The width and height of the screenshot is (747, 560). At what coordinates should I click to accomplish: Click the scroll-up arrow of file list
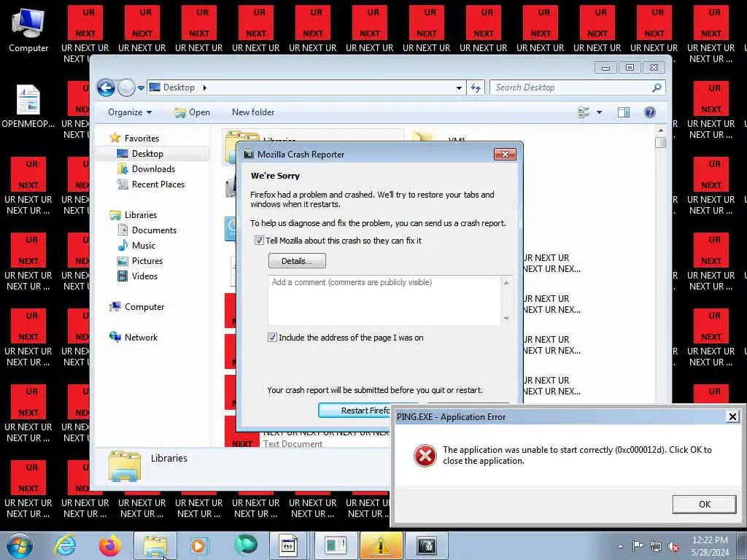click(x=660, y=131)
